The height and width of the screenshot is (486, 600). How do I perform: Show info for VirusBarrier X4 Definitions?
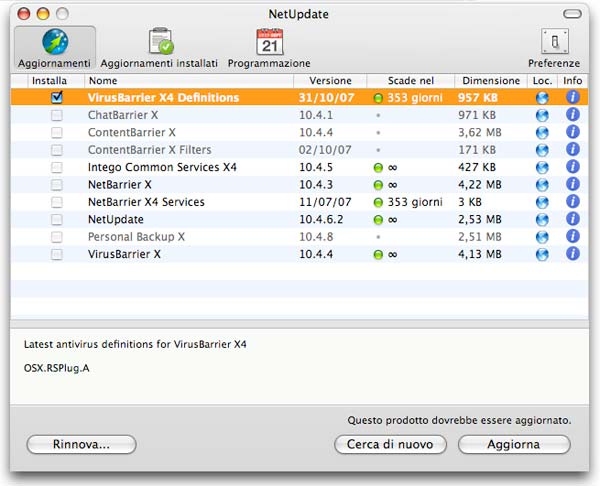point(572,97)
